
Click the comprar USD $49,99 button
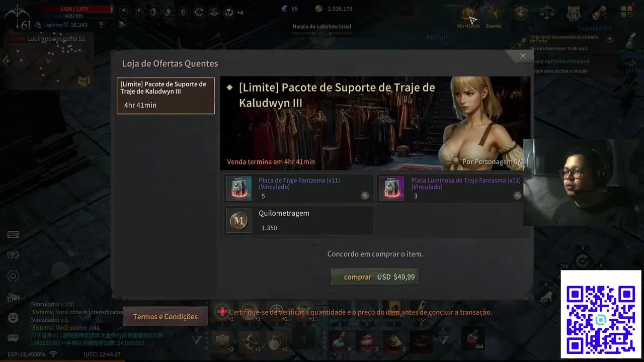tap(375, 277)
